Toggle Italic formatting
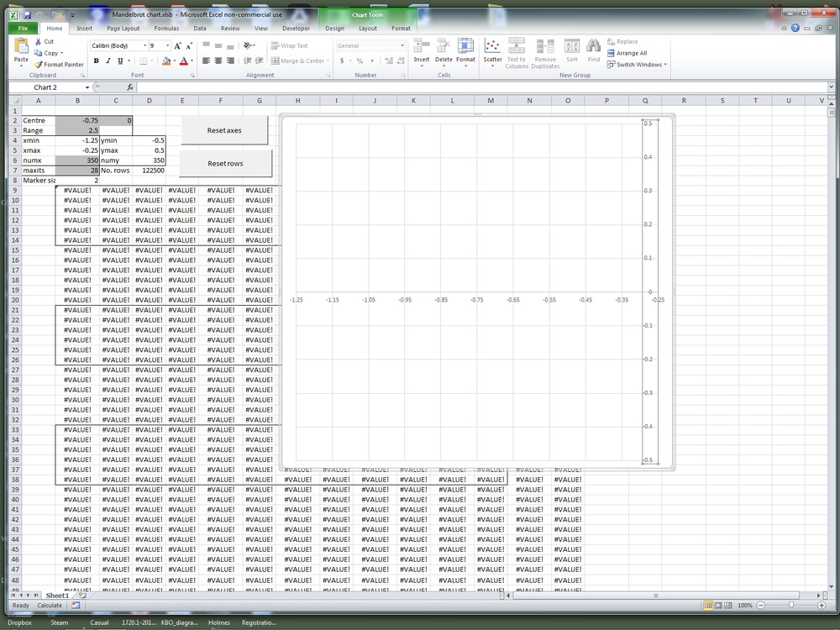Viewport: 840px width, 630px height. [108, 60]
